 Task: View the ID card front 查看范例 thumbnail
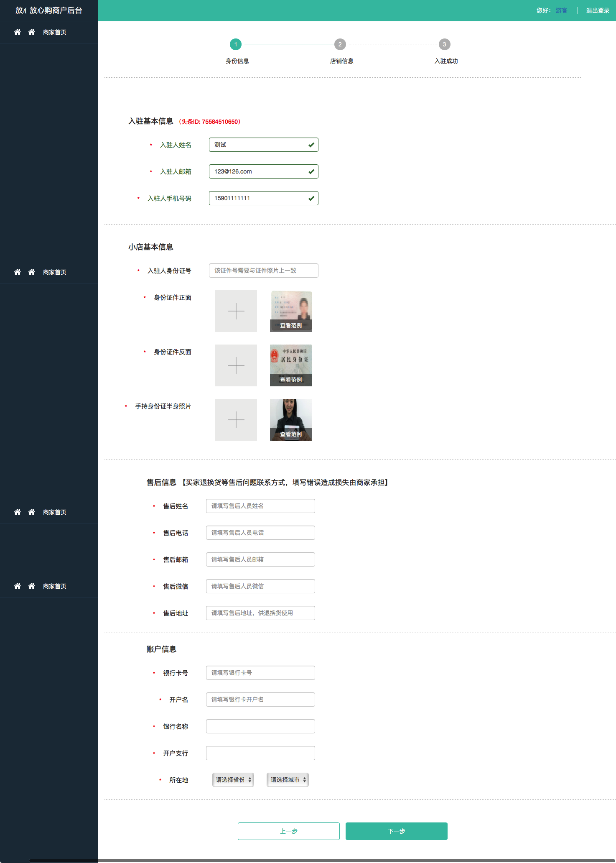coord(291,311)
